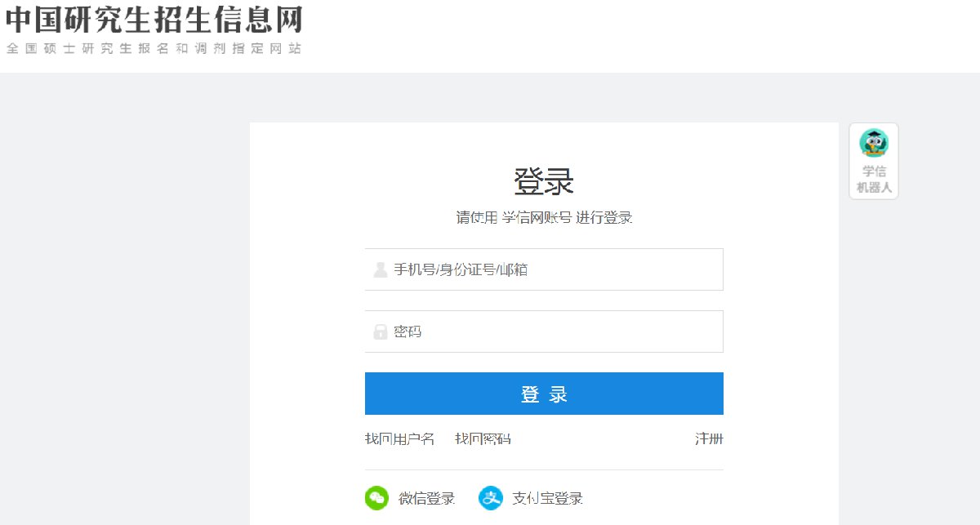This screenshot has height=525, width=980.
Task: Go to the 注册 registration link
Action: (x=709, y=439)
